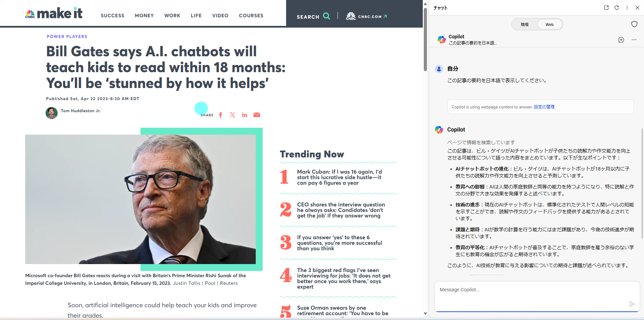644x320 pixels.
Task: Click the Bill Gates article photo
Action: click(x=140, y=199)
